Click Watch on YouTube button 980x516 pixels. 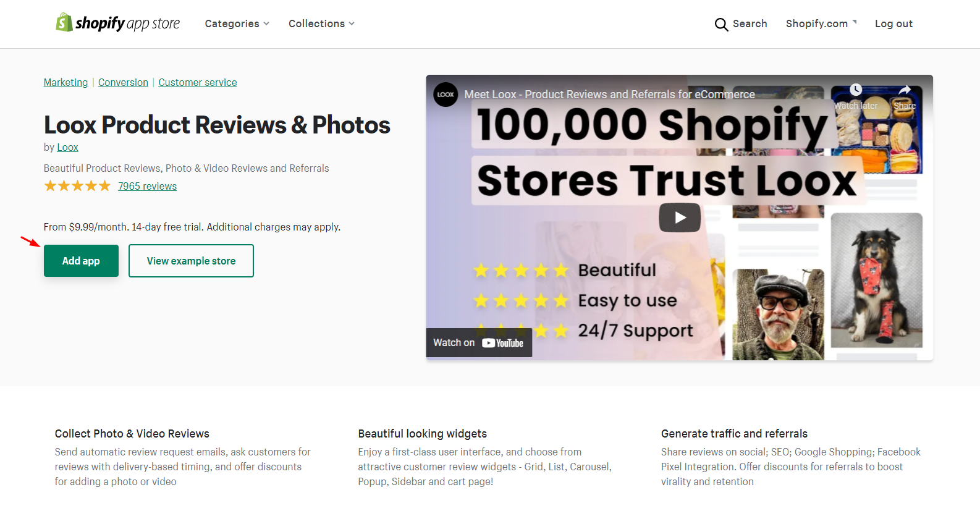point(479,342)
